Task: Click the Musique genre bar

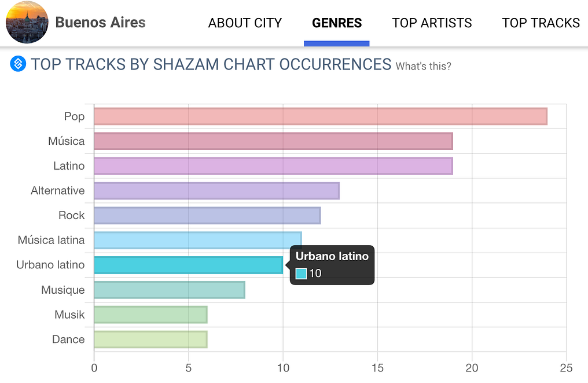Action: pyautogui.click(x=169, y=290)
